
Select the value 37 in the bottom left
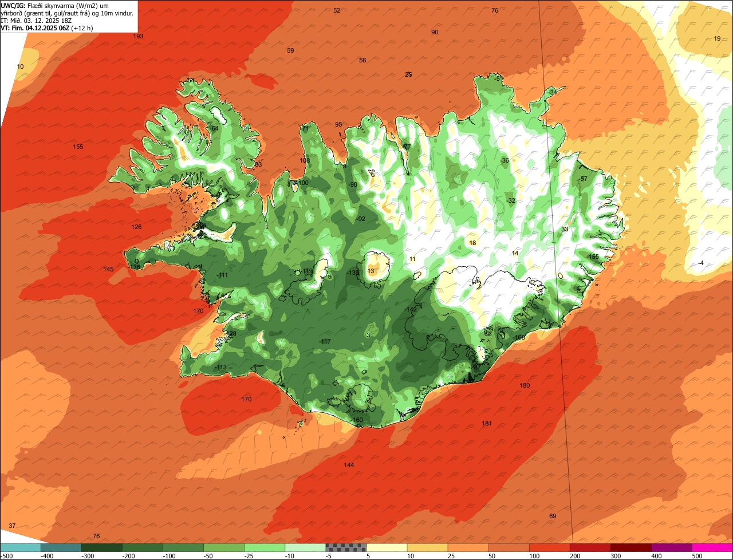12,526
